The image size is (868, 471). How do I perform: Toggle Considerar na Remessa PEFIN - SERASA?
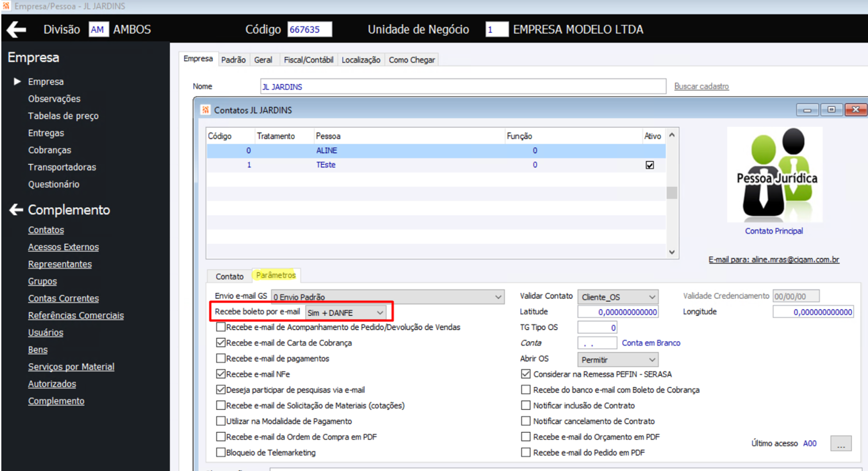526,374
